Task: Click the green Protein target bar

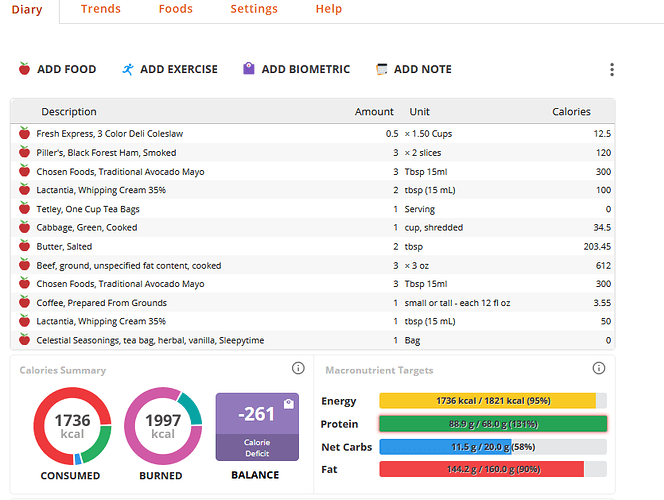Action: [x=493, y=424]
